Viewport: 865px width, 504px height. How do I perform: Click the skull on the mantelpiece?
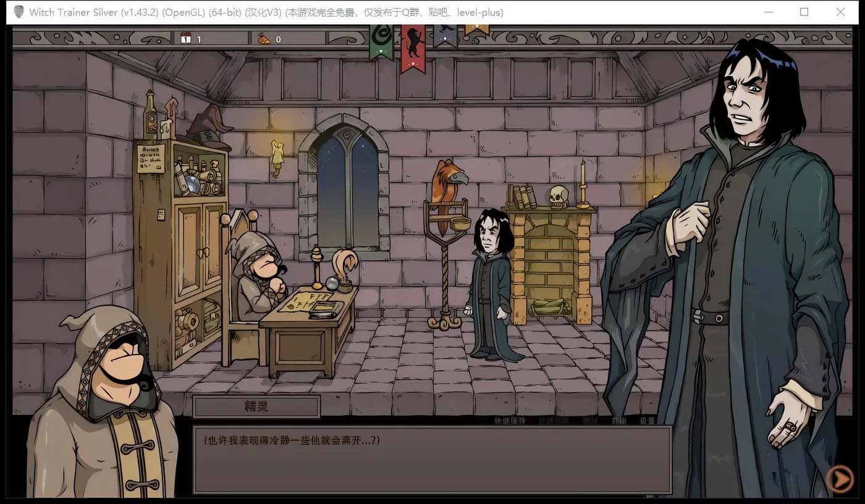pos(559,196)
